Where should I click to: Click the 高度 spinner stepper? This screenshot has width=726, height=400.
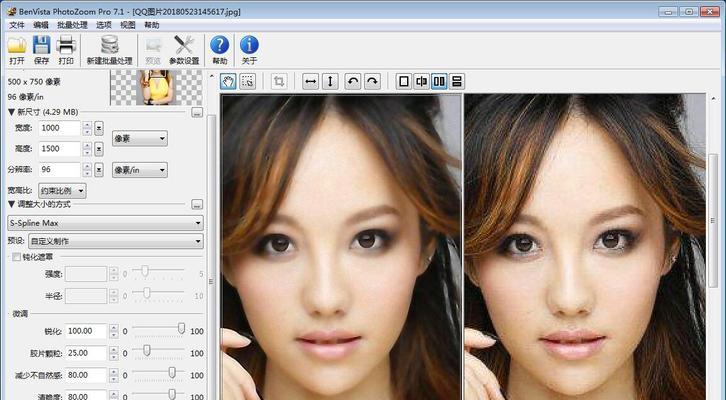87,149
